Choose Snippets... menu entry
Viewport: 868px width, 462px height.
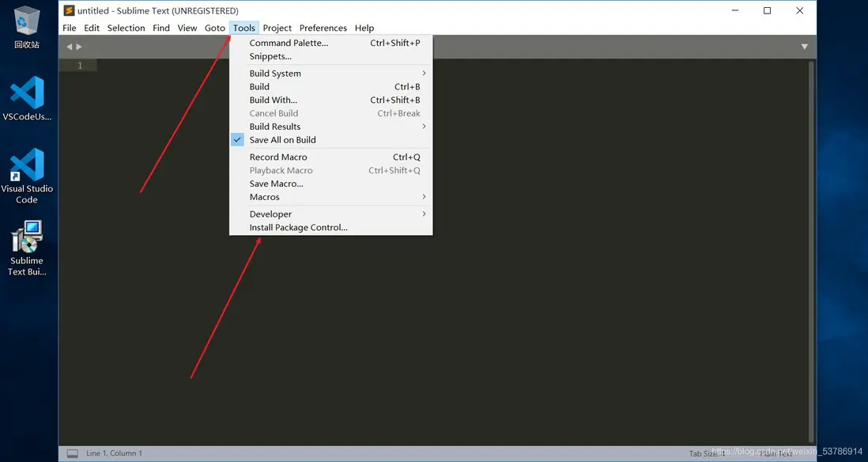click(x=331, y=56)
